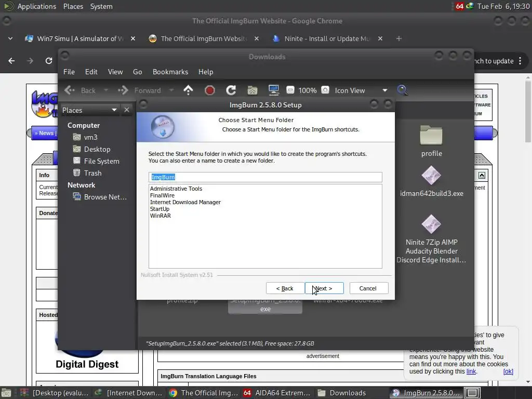Open Desktop in Places sidebar
Viewport: 532px width, 399px height.
pos(97,149)
